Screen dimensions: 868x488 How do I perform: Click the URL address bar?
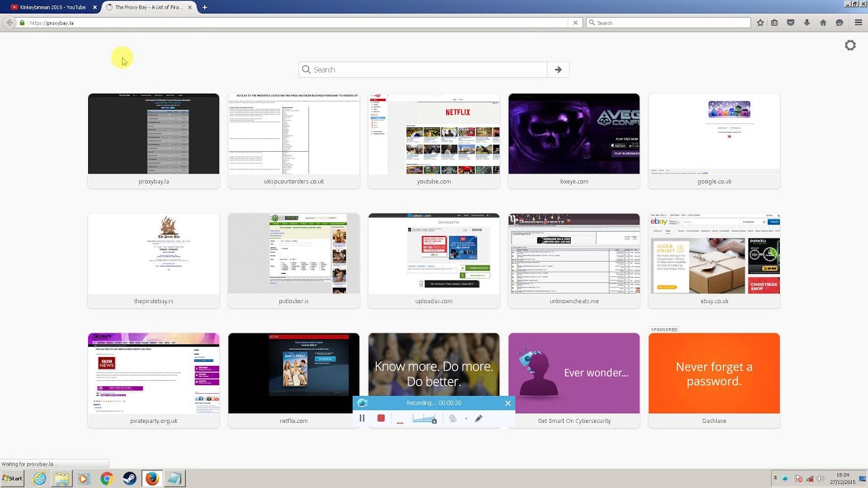(298, 22)
